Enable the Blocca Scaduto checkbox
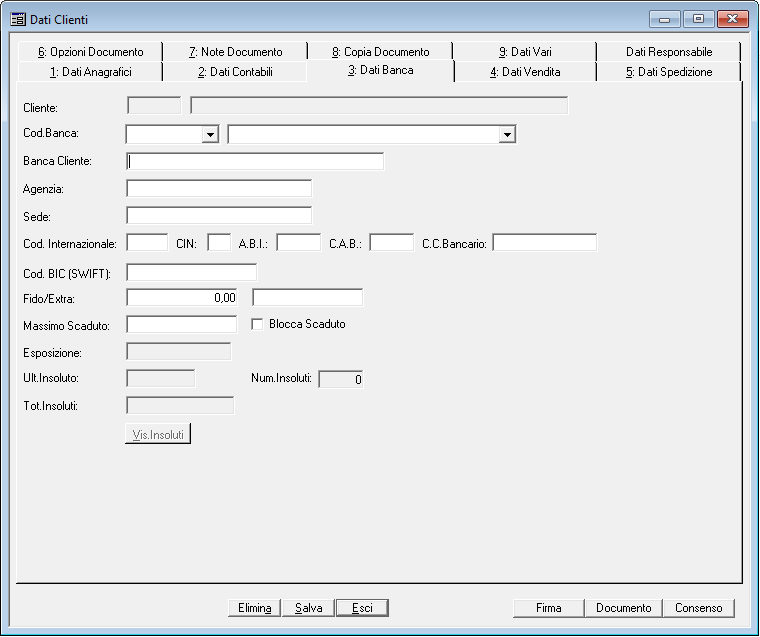Screen dimensions: 760x637 click(x=257, y=324)
